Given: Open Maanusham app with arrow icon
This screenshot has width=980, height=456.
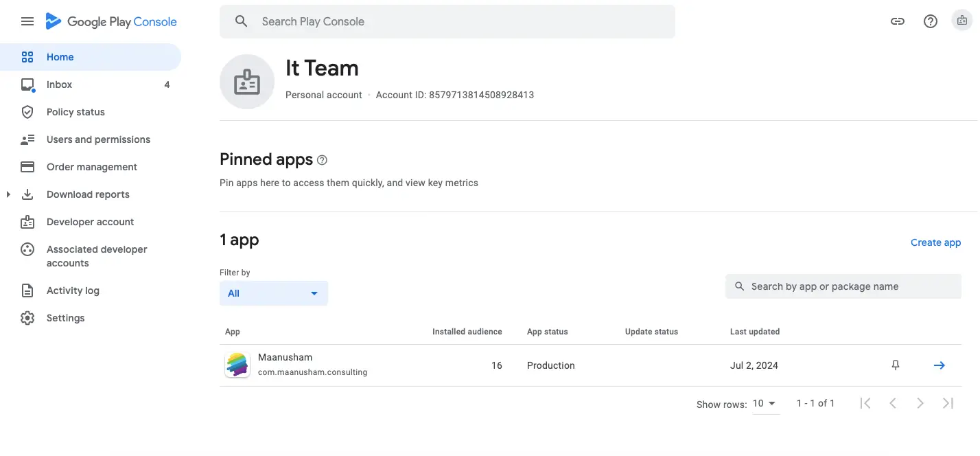Looking at the screenshot, I should coord(940,365).
